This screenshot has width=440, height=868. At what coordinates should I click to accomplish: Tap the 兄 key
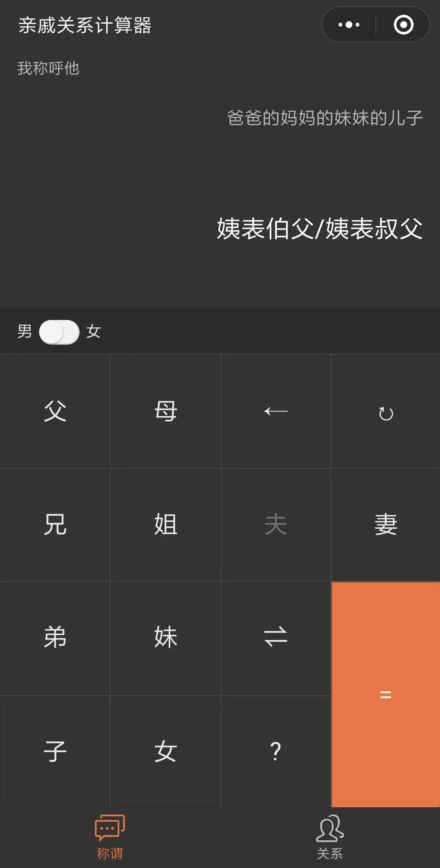click(55, 524)
